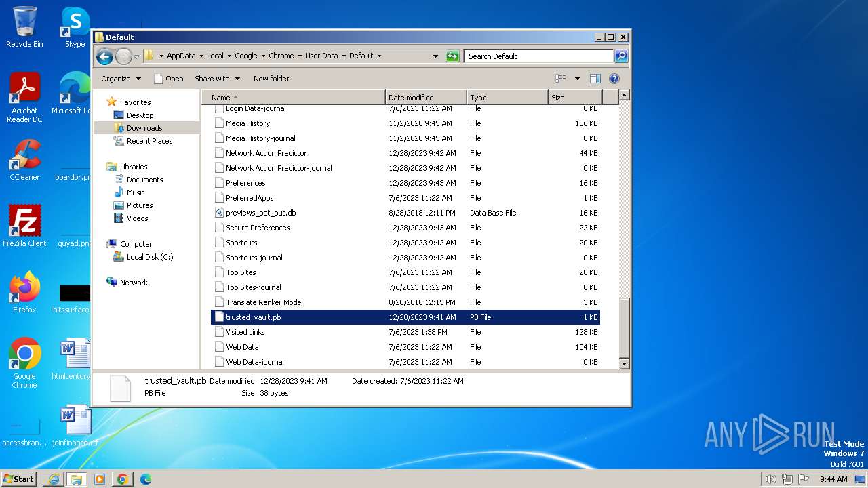Open the Organize menu
868x488 pixels.
pos(121,79)
